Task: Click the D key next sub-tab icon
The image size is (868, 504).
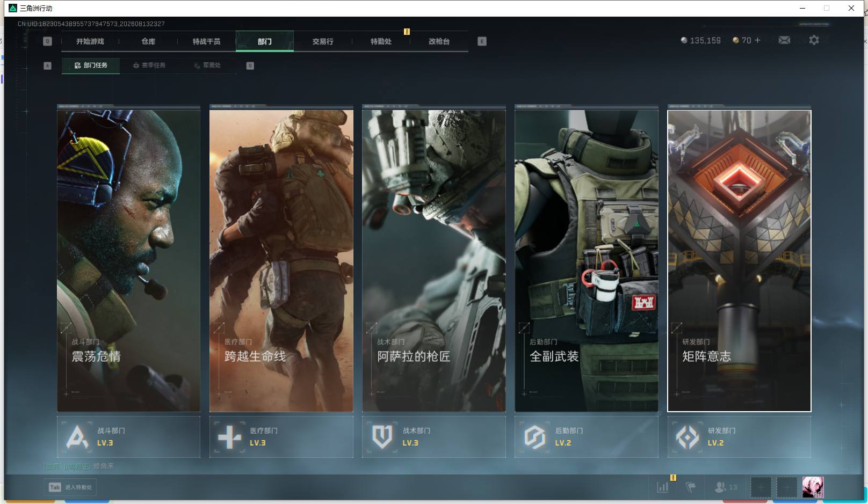Action: click(x=250, y=65)
